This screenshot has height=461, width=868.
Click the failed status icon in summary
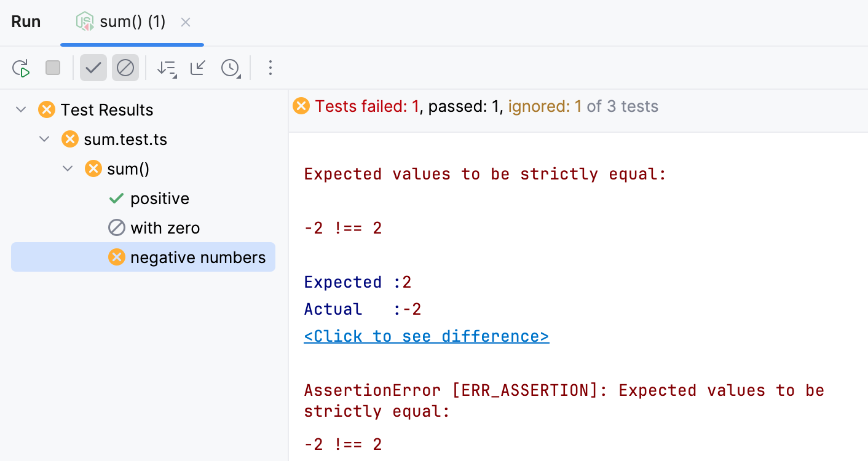point(301,106)
